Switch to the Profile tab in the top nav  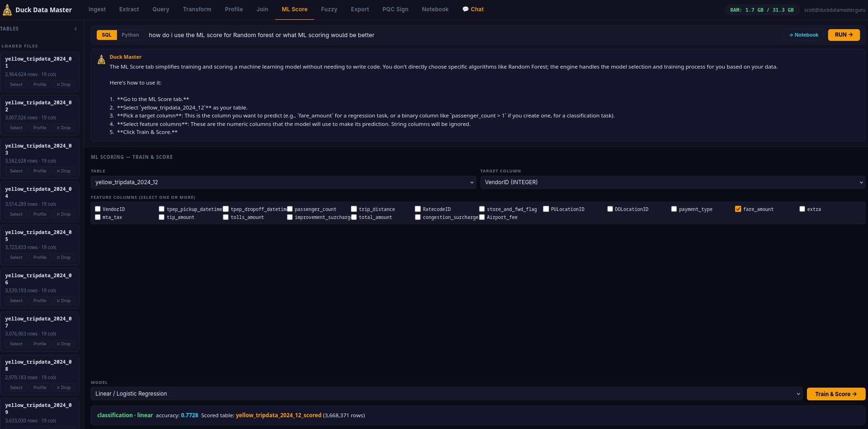pos(234,9)
